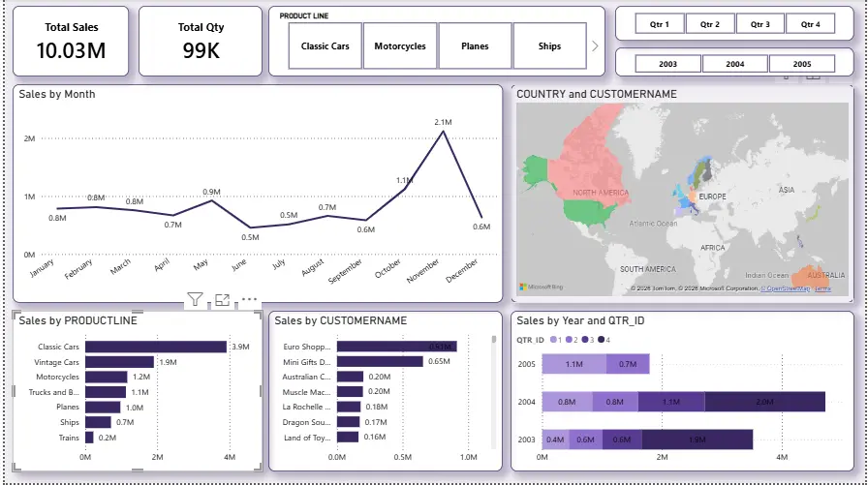
Task: Select 2003 quarter 1 segment 0.4M
Action: click(555, 440)
